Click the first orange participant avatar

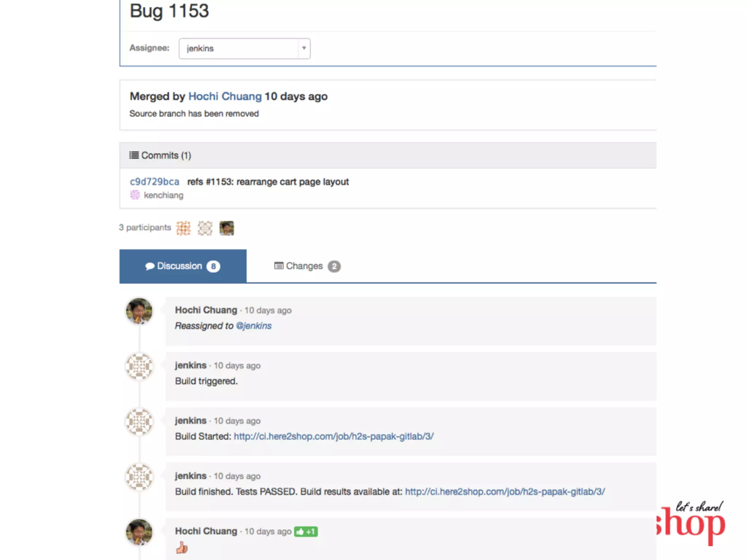pos(183,228)
